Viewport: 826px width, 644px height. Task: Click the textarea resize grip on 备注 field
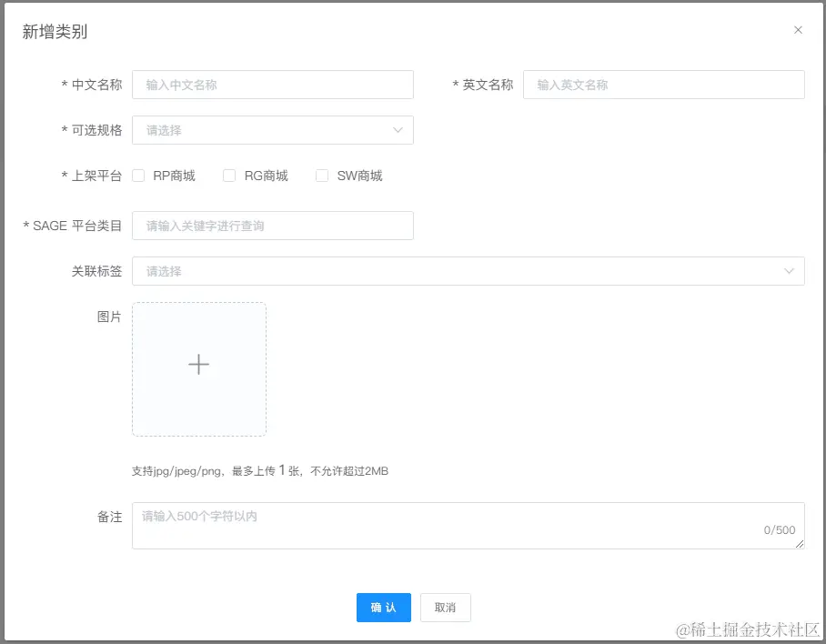pyautogui.click(x=800, y=545)
